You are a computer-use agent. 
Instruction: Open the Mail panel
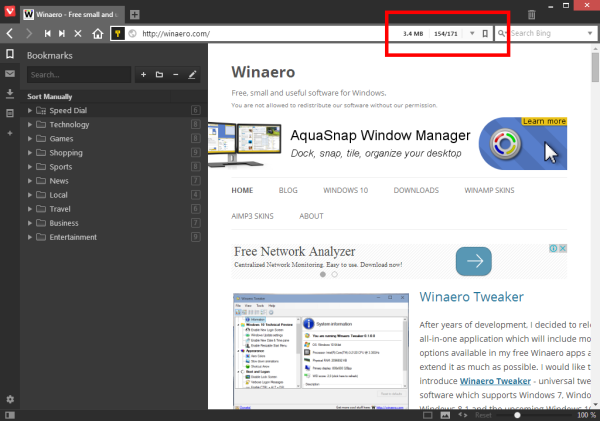tap(10, 73)
